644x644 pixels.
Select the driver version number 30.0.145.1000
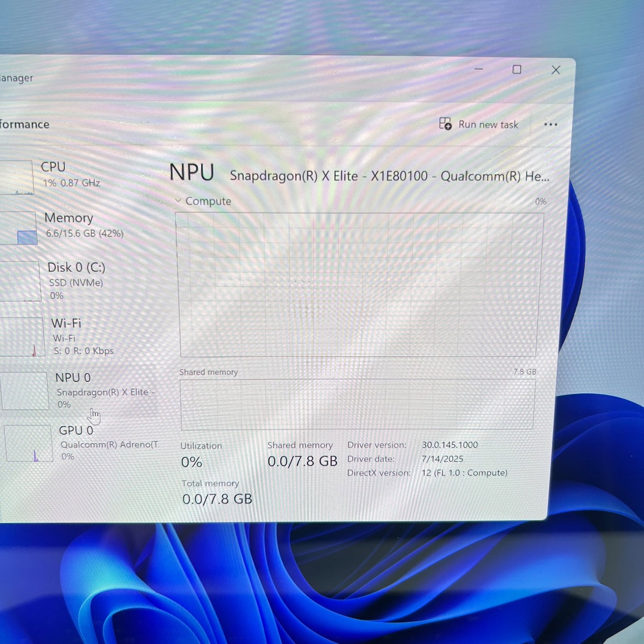pos(449,445)
